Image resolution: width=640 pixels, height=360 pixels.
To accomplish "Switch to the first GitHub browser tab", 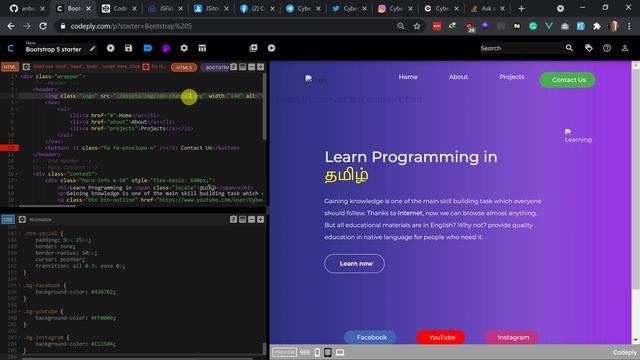I will (27, 9).
